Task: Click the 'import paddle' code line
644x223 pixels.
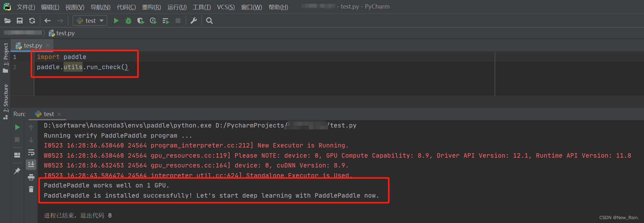Action: click(x=62, y=57)
